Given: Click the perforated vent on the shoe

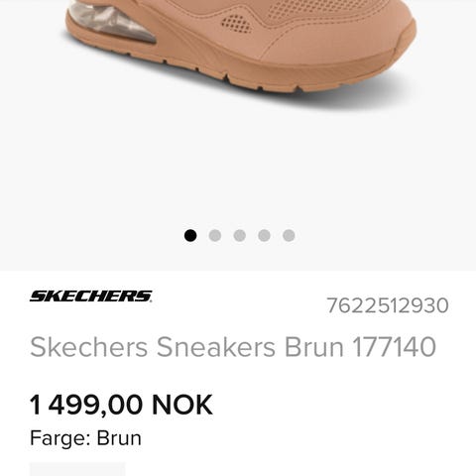Looking at the screenshot, I should click(x=236, y=24).
